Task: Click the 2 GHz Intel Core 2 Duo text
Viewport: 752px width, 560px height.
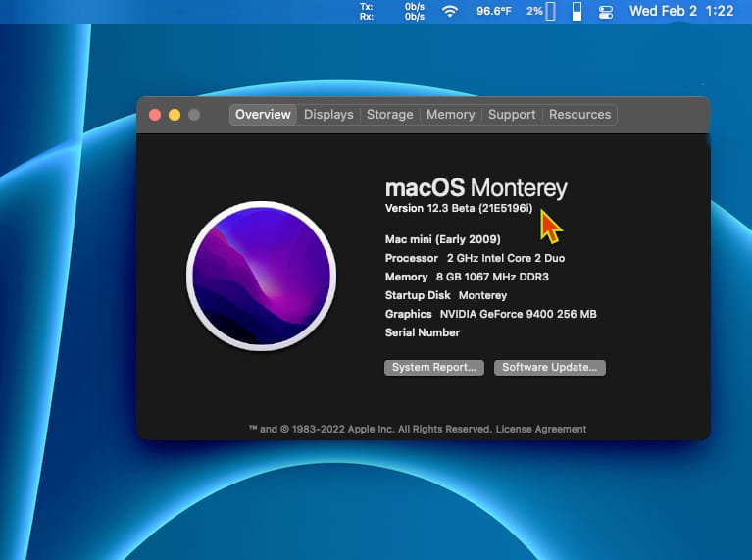Action: tap(506, 258)
